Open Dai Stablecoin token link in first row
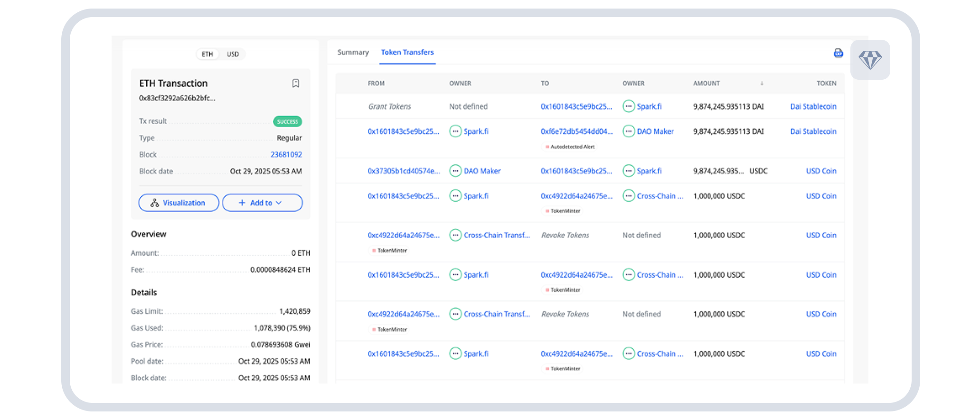Screen dimensions: 980x420 [813, 106]
